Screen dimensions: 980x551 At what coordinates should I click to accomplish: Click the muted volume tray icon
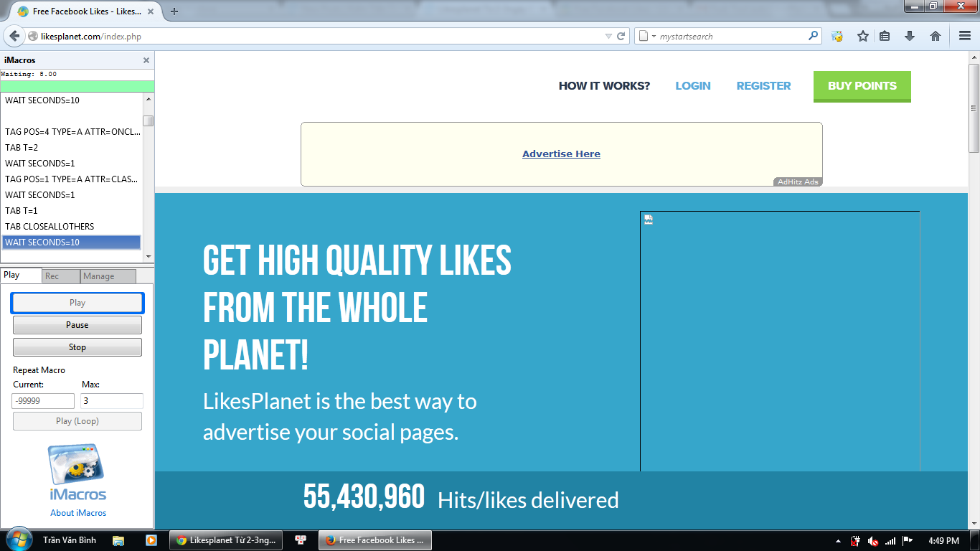coord(873,541)
